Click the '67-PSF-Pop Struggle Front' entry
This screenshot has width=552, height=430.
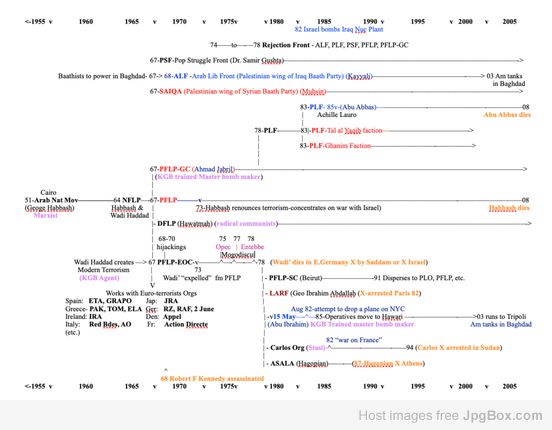tap(189, 61)
